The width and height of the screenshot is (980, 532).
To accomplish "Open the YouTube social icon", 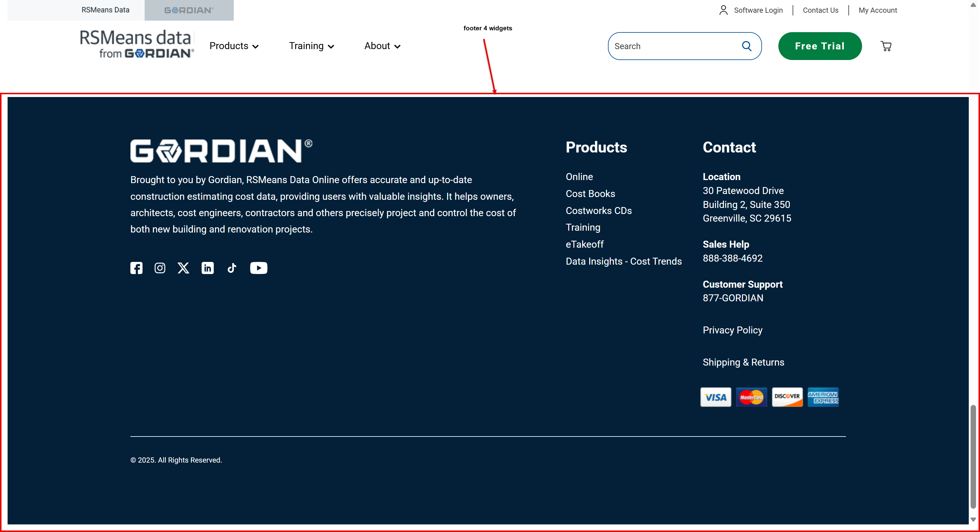I will (258, 268).
